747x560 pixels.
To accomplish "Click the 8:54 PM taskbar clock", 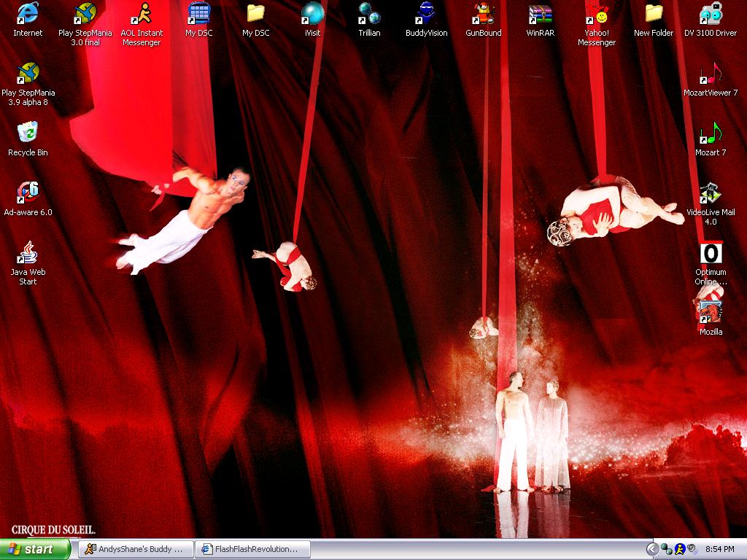I will point(719,549).
